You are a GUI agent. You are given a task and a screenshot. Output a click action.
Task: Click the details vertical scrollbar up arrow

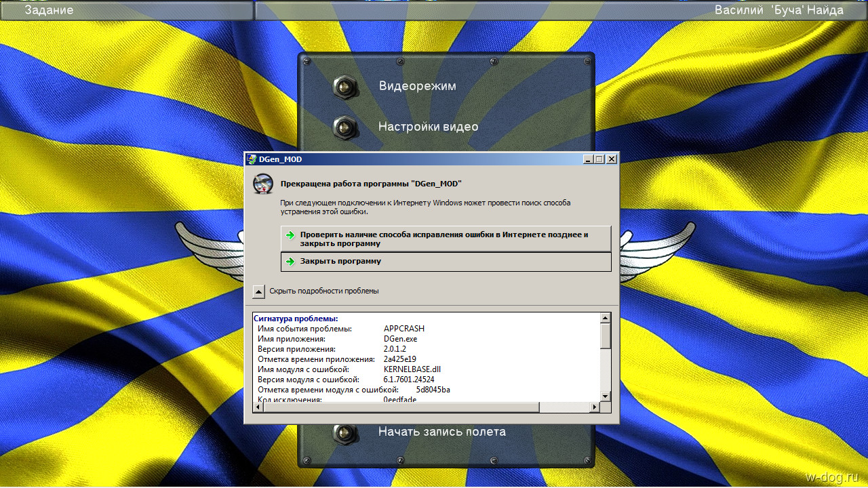click(x=606, y=317)
